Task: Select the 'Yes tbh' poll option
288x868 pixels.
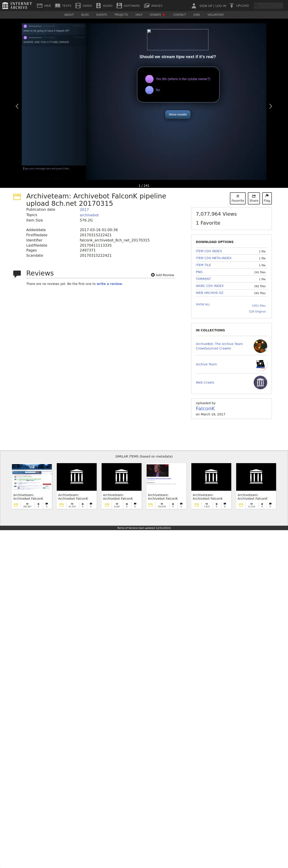Action: point(149,79)
